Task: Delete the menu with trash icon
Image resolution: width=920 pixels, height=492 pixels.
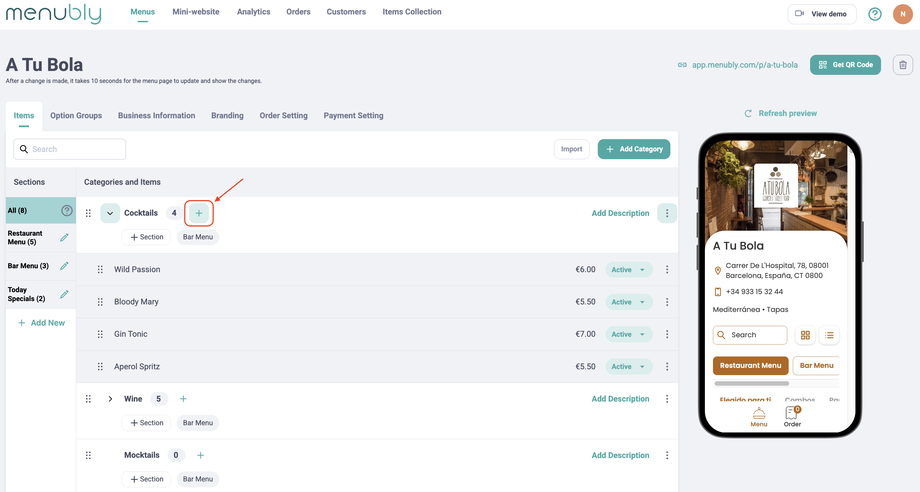Action: (x=903, y=65)
